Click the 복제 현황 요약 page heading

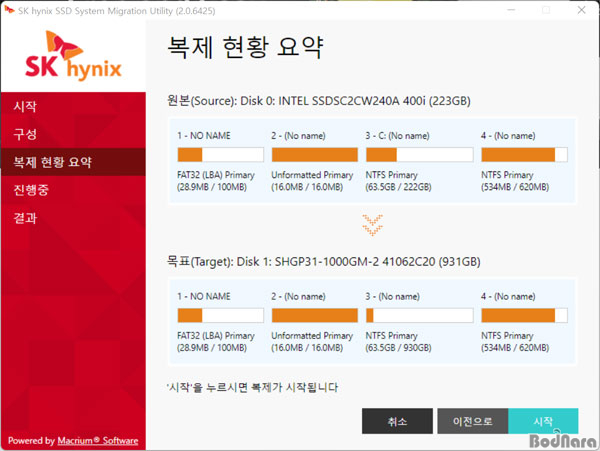pos(246,47)
